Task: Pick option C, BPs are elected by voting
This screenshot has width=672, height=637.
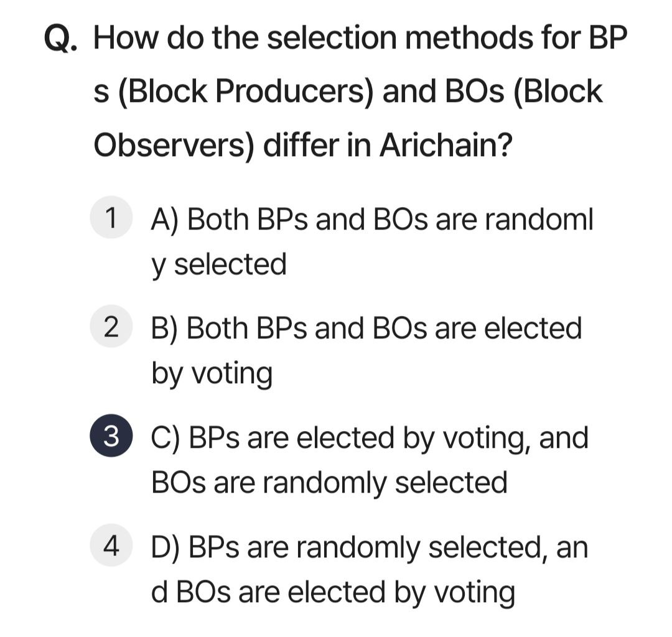Action: [370, 460]
